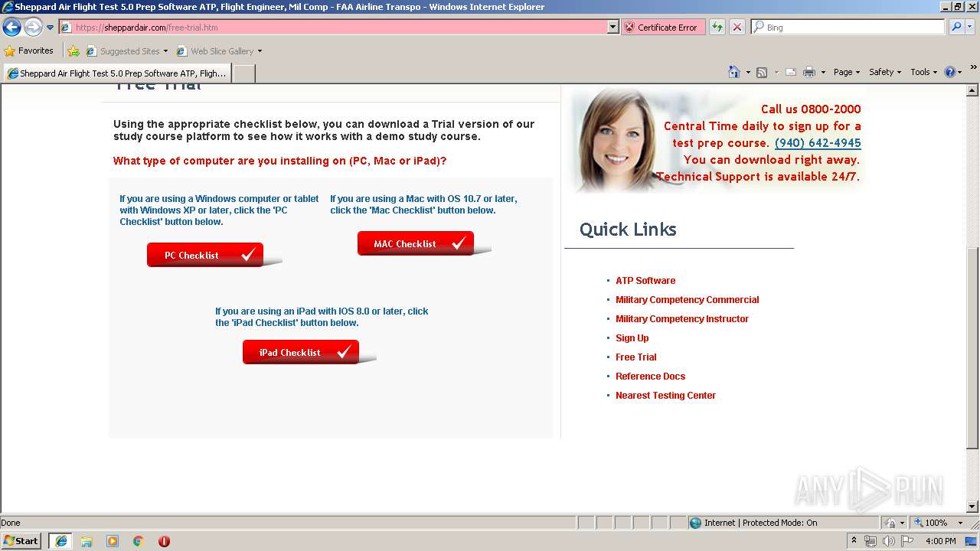Open the Sign Up quick link

point(632,338)
